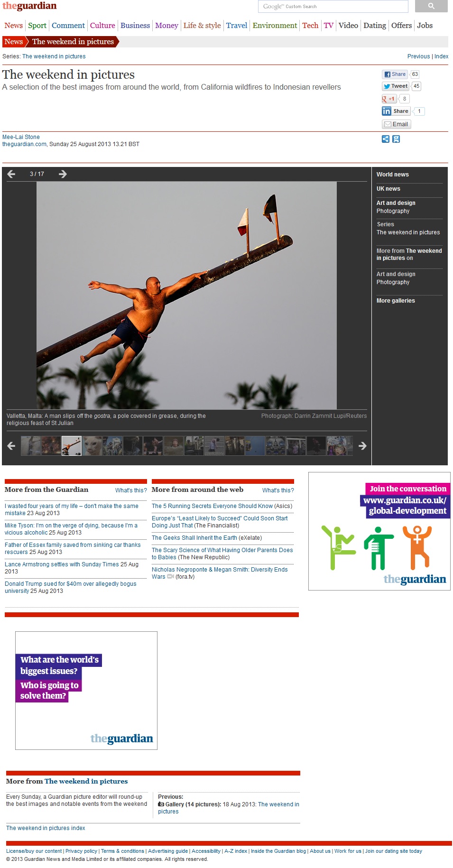
Task: Share article on Facebook
Action: 395,74
